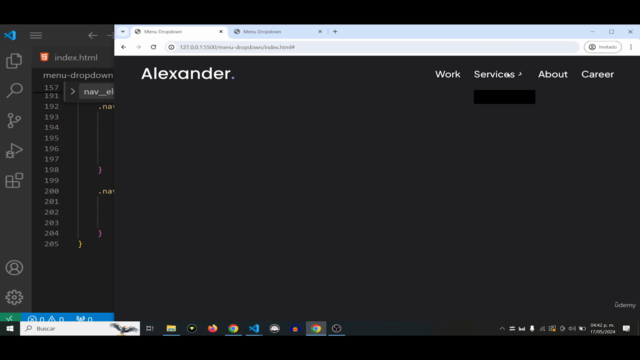This screenshot has width=640, height=360.
Task: Open Accounts icon in VS Code
Action: [x=14, y=268]
